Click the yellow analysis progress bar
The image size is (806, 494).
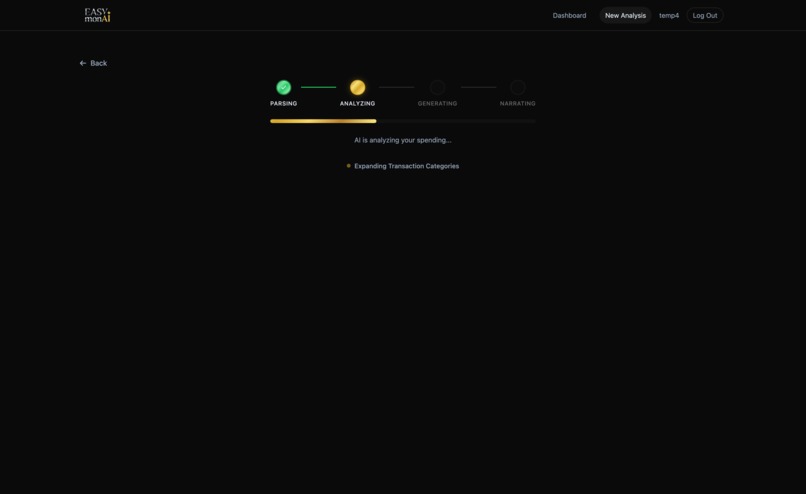pos(323,121)
